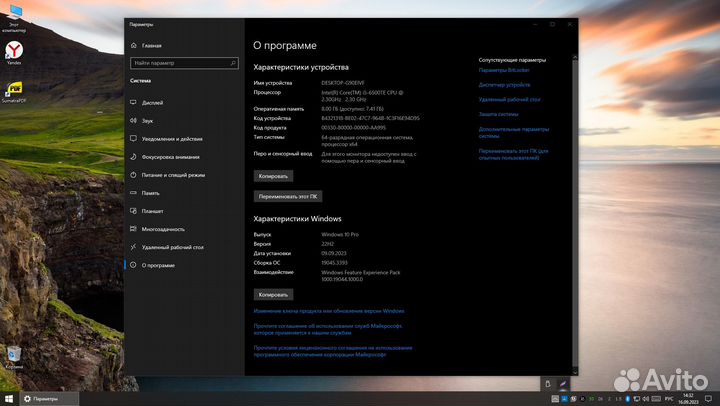
Task: Copy device specs with the upper Копировать button
Action: (273, 176)
